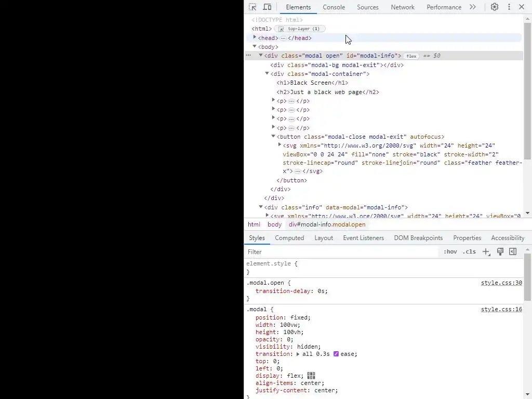Show more DevTools tabs chevron
The image size is (532, 399).
pos(473,7)
